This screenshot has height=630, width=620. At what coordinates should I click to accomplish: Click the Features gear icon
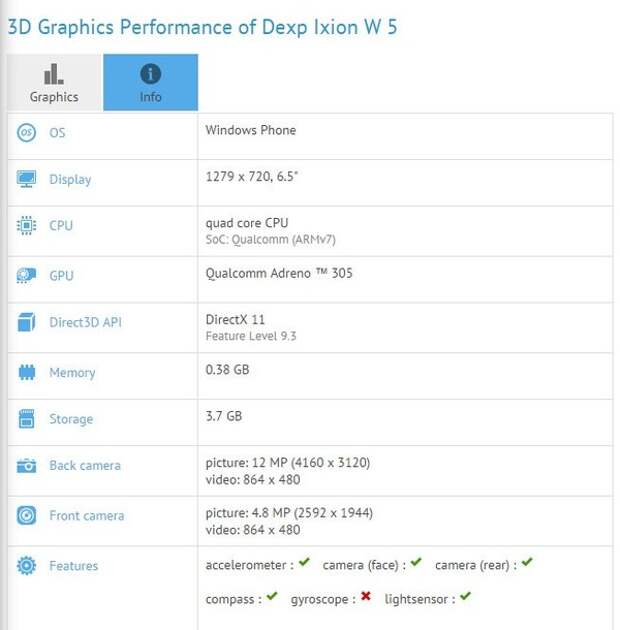[27, 566]
